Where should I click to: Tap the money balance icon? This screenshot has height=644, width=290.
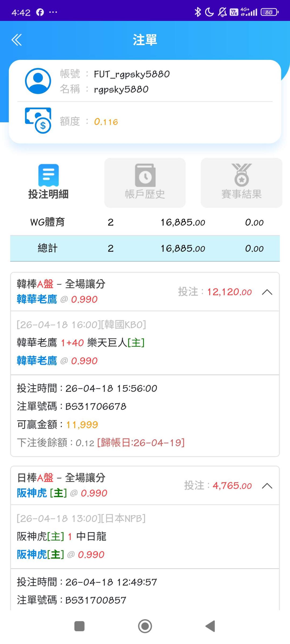(38, 120)
